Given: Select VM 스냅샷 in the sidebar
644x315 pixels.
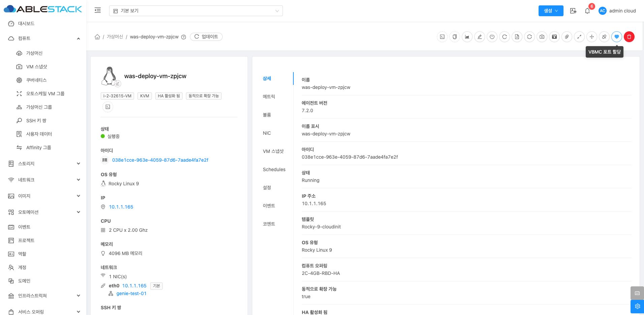Looking at the screenshot, I should click(x=36, y=67).
